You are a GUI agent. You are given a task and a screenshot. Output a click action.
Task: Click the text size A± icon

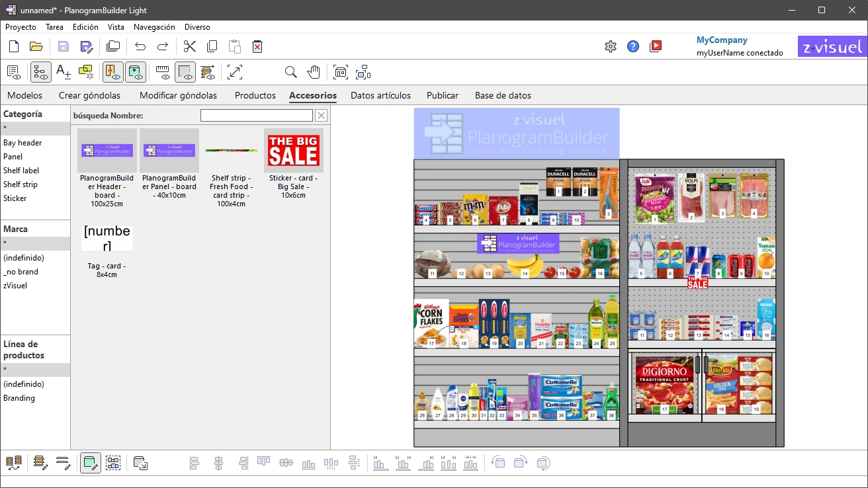[x=64, y=72]
